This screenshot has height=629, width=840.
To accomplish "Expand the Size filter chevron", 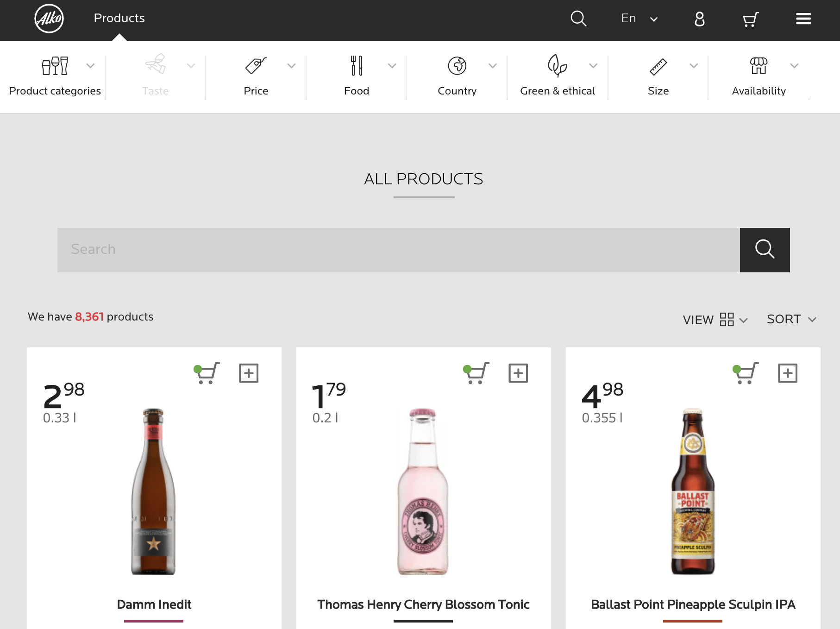I will click(694, 66).
